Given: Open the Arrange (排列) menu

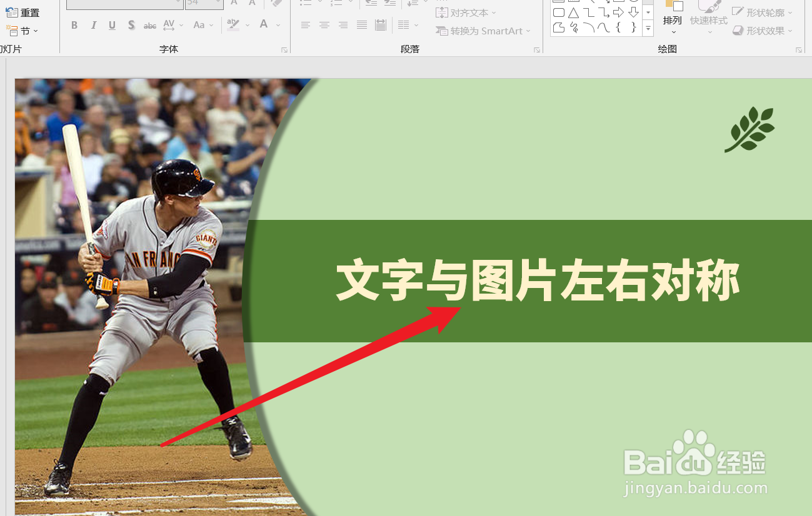Looking at the screenshot, I should coord(673,17).
